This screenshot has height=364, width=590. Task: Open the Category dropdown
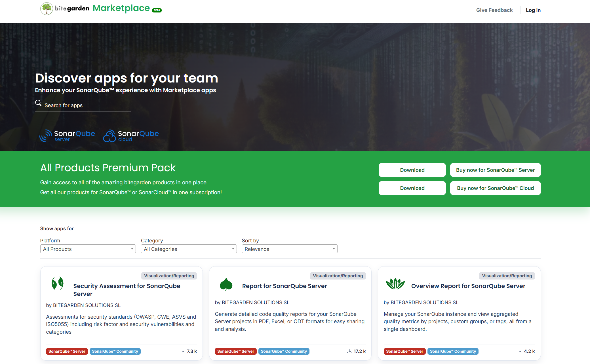[189, 249]
